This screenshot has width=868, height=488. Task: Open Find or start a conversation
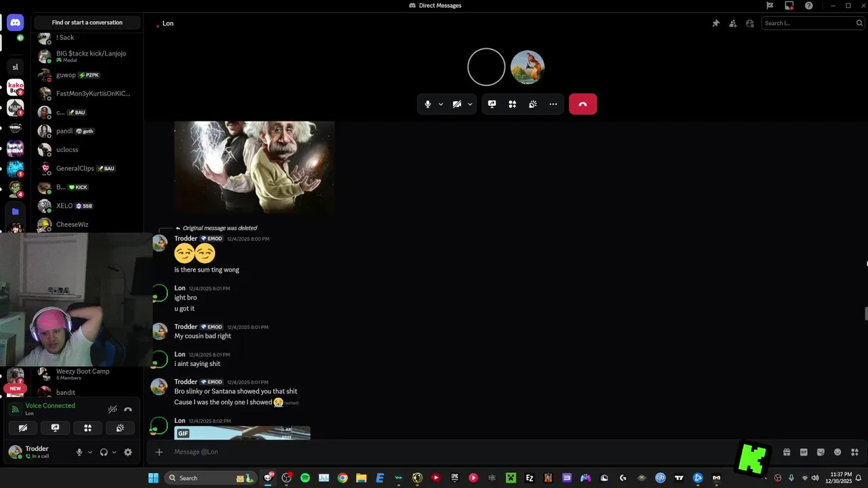coord(87,22)
